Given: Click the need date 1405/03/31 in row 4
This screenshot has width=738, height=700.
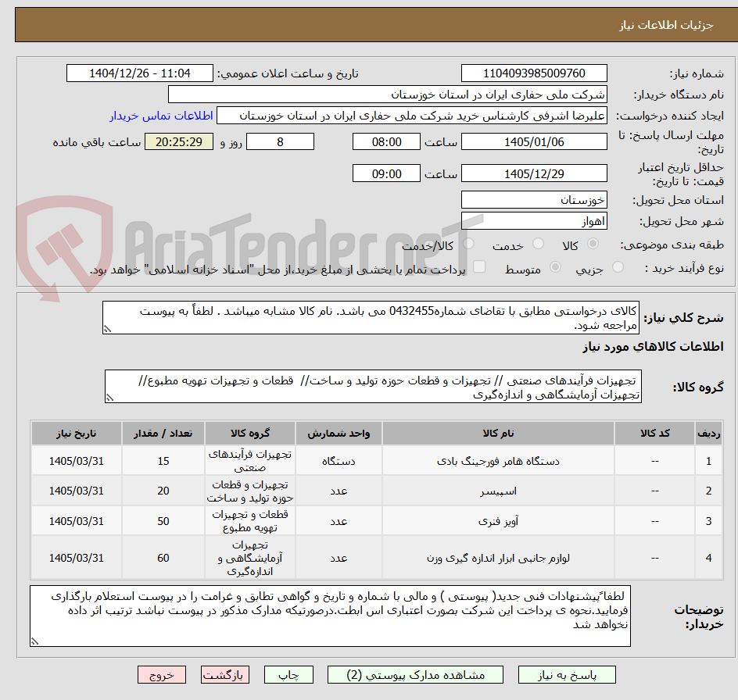Looking at the screenshot, I should tap(77, 558).
